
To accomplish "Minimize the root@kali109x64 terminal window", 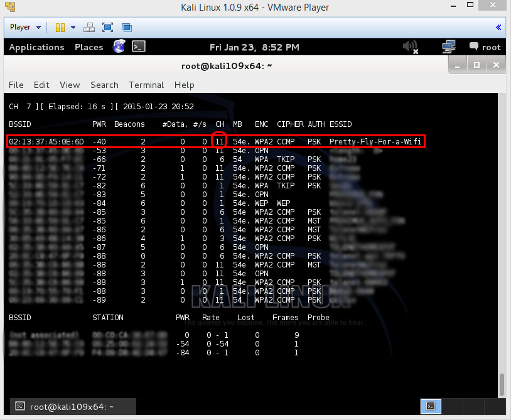I will pos(457,66).
